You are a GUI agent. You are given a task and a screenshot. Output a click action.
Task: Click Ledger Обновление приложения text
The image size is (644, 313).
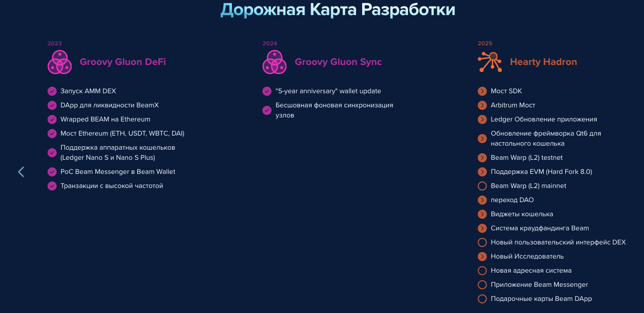click(544, 119)
